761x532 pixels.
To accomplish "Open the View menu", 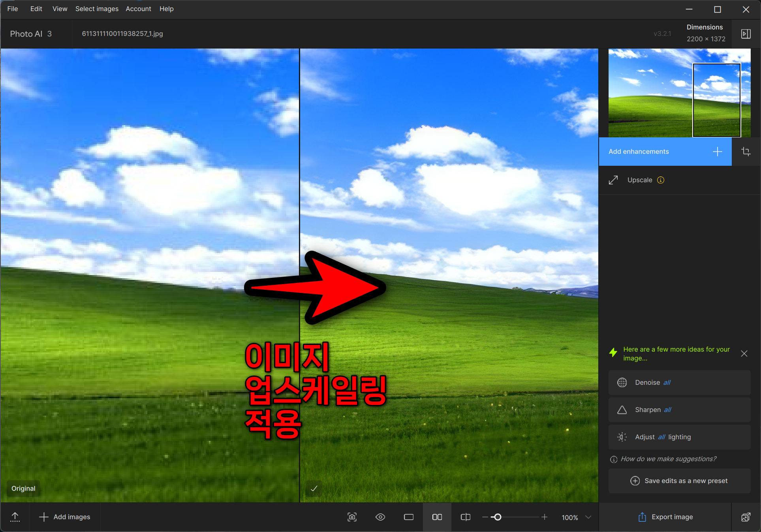I will coord(60,9).
